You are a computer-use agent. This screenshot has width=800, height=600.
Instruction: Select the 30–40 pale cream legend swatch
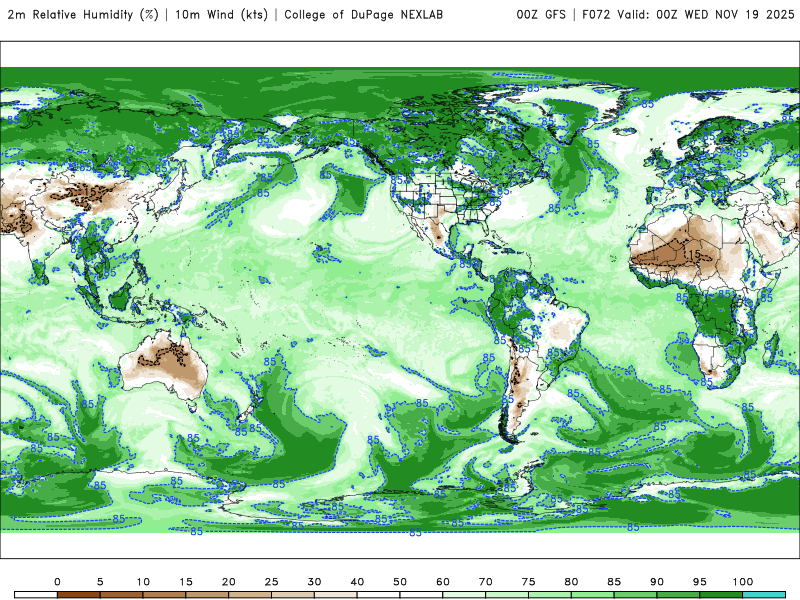336,595
